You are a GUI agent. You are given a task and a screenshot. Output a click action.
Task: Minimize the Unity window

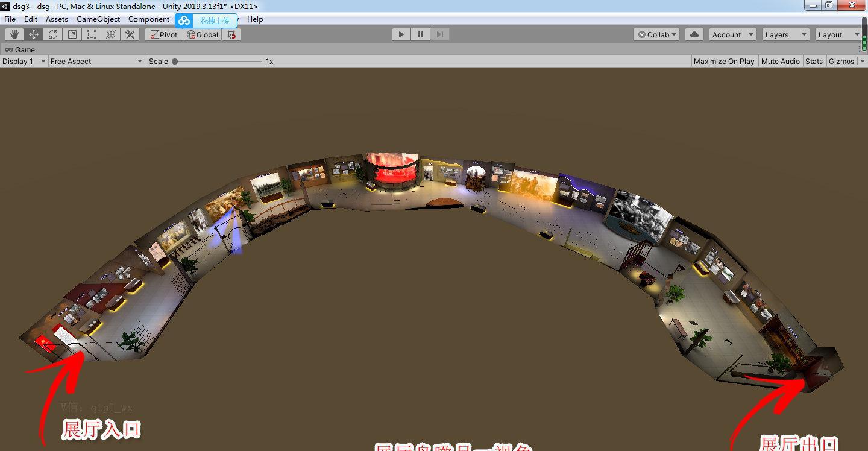813,5
